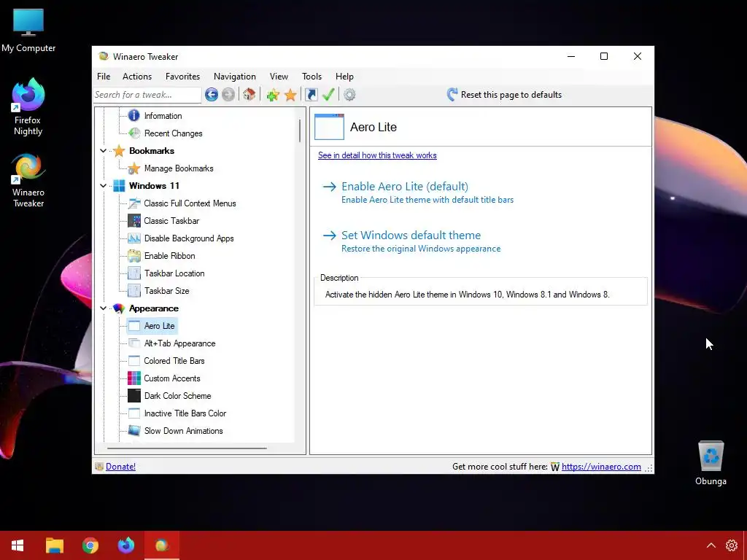This screenshot has height=560, width=747.
Task: Open File Explorer from the taskbar
Action: click(x=54, y=545)
